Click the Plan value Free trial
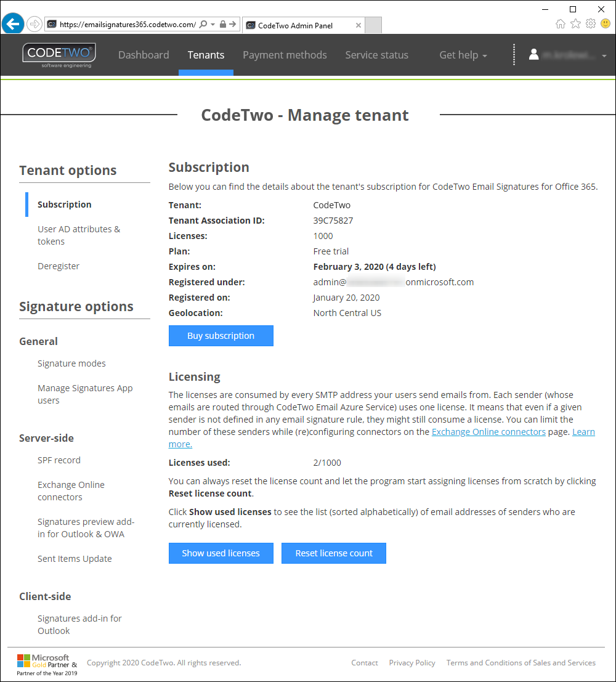The image size is (616, 682). pos(331,251)
